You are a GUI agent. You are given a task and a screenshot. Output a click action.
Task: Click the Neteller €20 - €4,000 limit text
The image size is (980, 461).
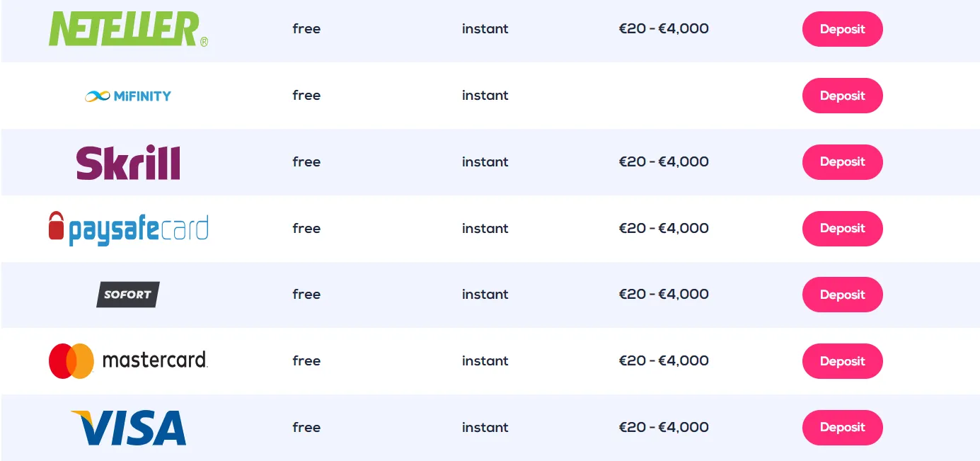tap(663, 29)
